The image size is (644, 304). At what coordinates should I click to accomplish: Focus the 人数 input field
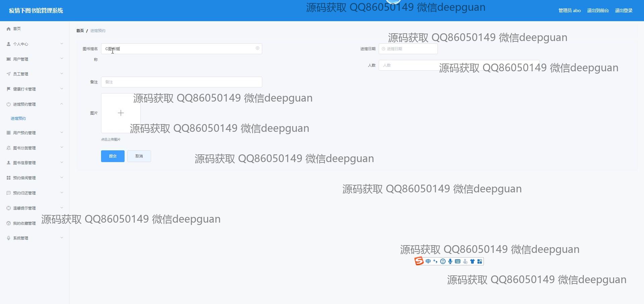click(459, 65)
